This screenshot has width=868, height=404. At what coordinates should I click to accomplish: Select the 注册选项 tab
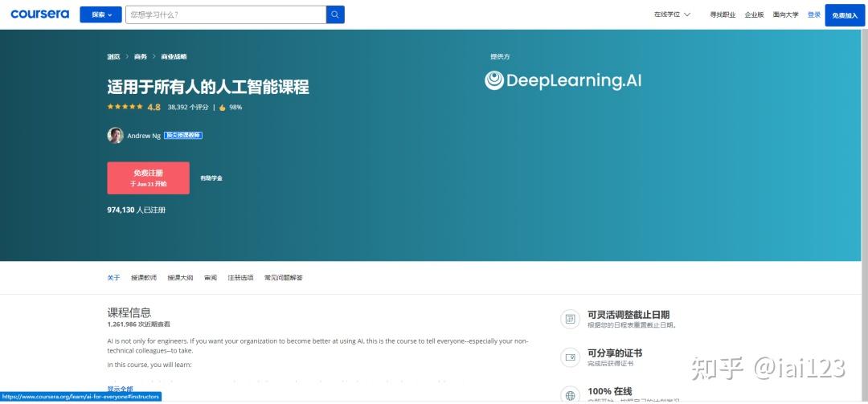pos(241,278)
